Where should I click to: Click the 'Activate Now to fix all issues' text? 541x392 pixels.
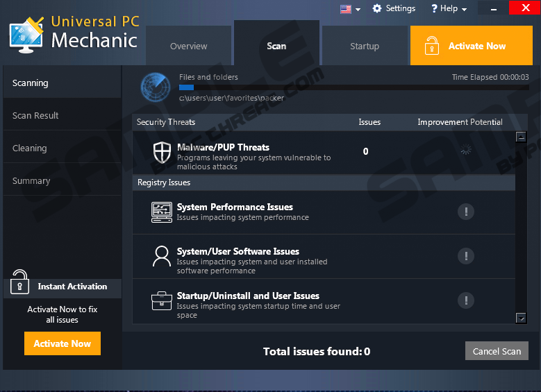point(63,314)
